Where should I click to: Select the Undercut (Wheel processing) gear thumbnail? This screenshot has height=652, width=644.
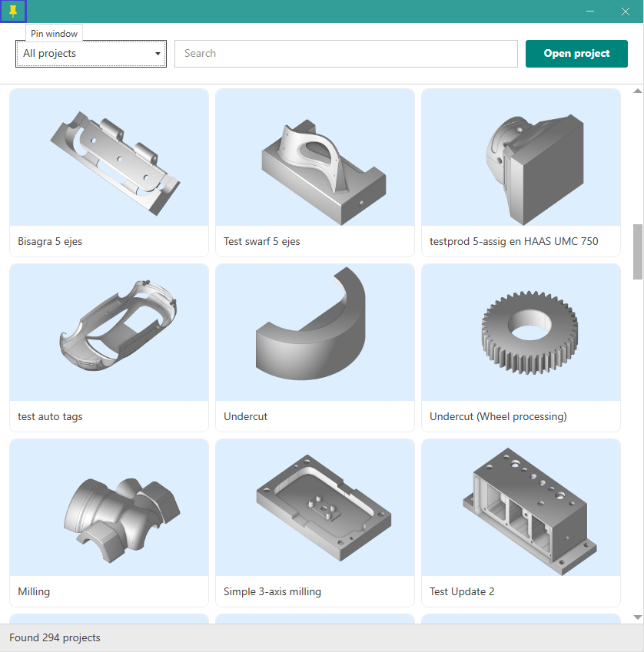[x=521, y=333]
